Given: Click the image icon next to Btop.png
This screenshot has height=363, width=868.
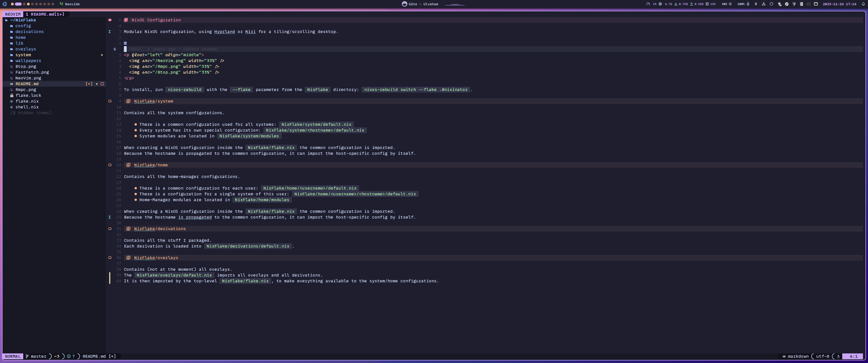Looking at the screenshot, I should 12,66.
